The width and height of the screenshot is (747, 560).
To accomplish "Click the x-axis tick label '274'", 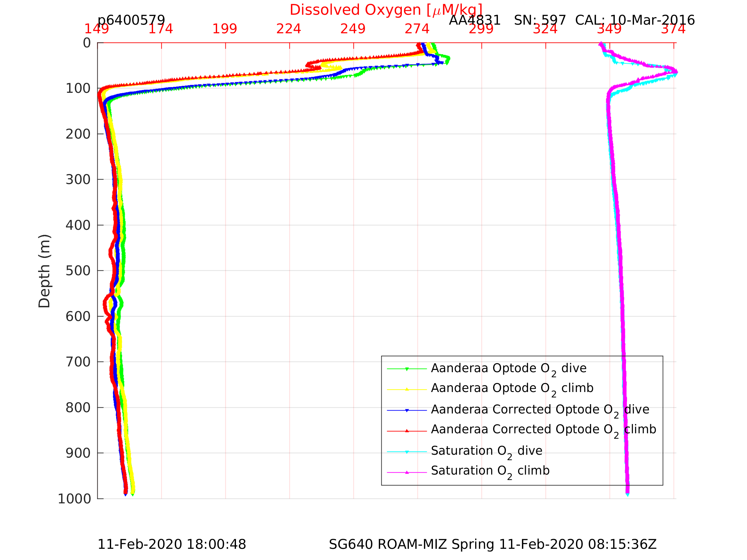I will pyautogui.click(x=417, y=29).
